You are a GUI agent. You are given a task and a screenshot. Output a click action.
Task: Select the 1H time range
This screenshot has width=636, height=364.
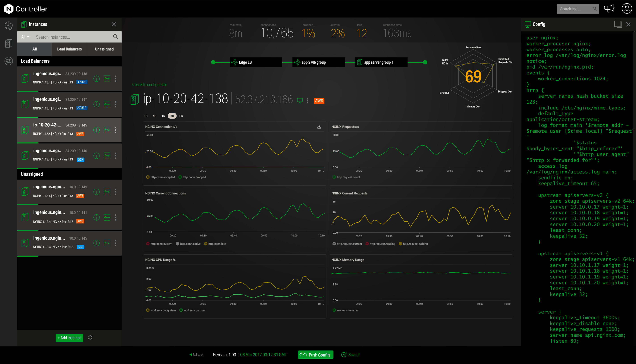pos(146,116)
